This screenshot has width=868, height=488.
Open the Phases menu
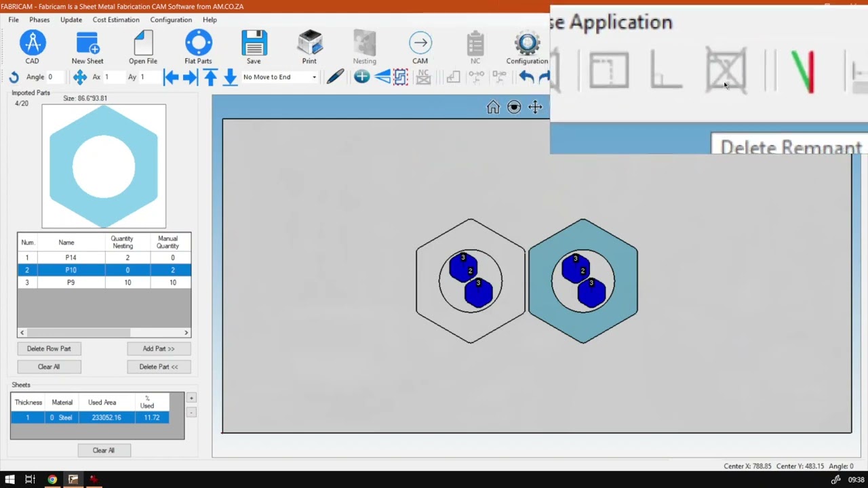39,20
